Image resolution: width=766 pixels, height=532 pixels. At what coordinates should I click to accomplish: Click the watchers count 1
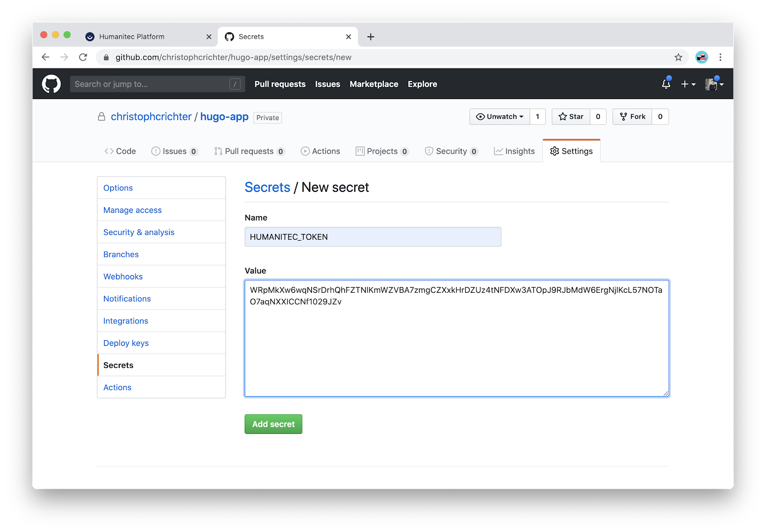coord(538,117)
